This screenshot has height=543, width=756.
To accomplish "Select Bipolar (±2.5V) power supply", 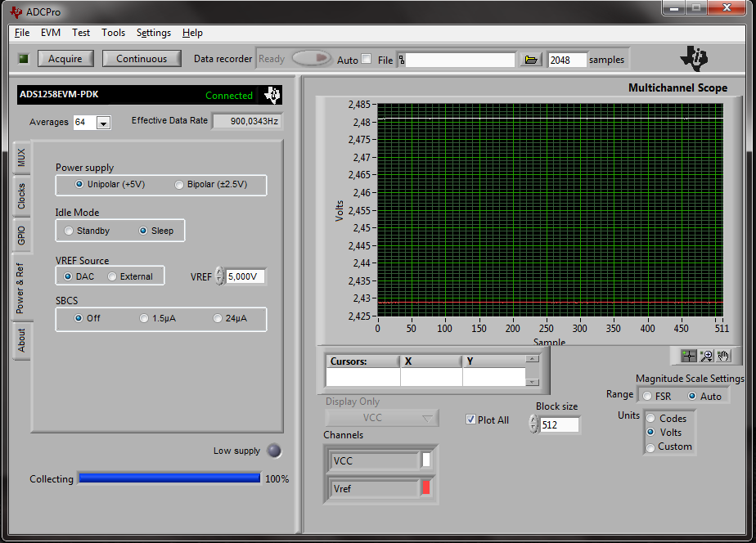I will point(179,185).
